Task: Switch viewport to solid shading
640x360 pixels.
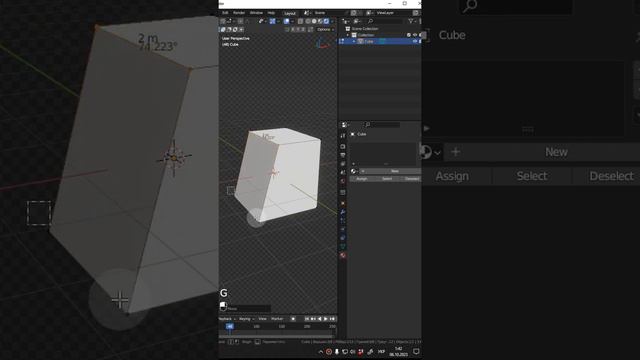Action: pos(314,21)
